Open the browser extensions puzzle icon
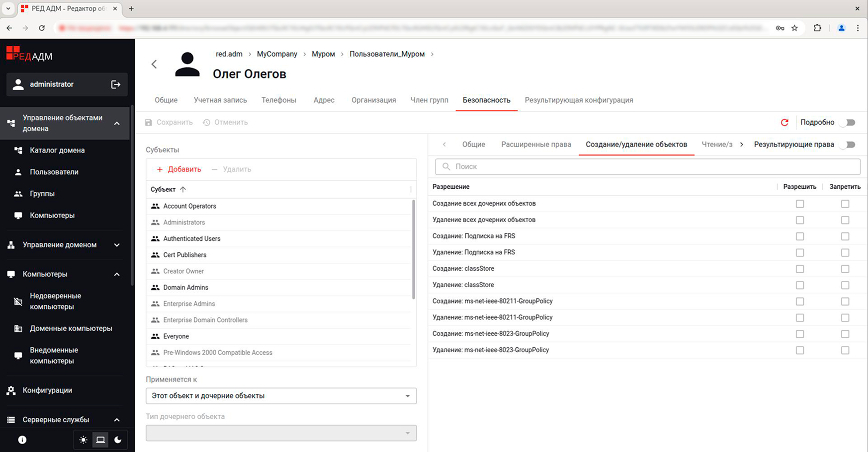868x452 pixels. (x=817, y=28)
